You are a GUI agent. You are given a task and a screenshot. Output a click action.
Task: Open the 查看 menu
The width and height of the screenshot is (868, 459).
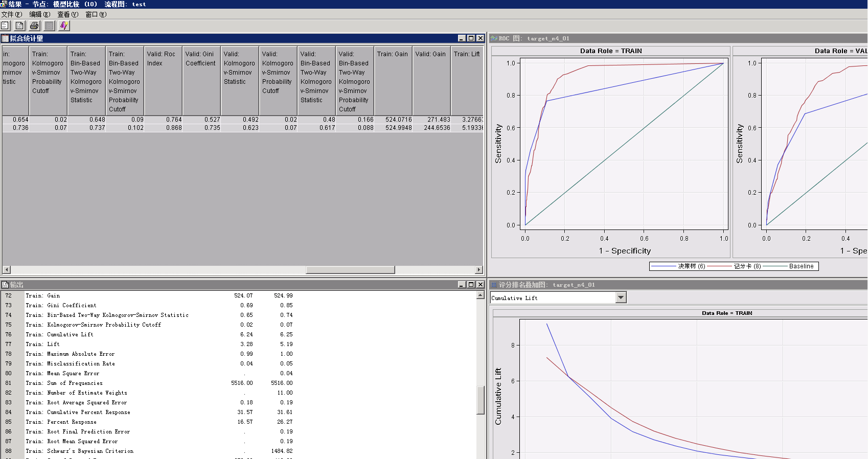(x=67, y=14)
